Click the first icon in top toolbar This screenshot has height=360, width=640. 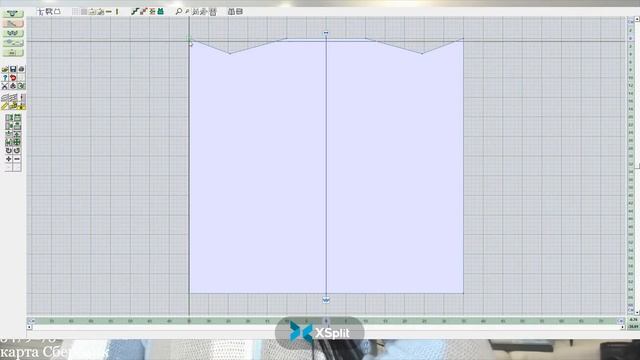40,11
